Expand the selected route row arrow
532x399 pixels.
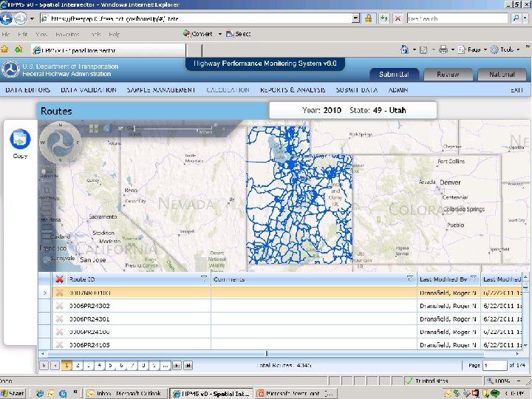(45, 293)
